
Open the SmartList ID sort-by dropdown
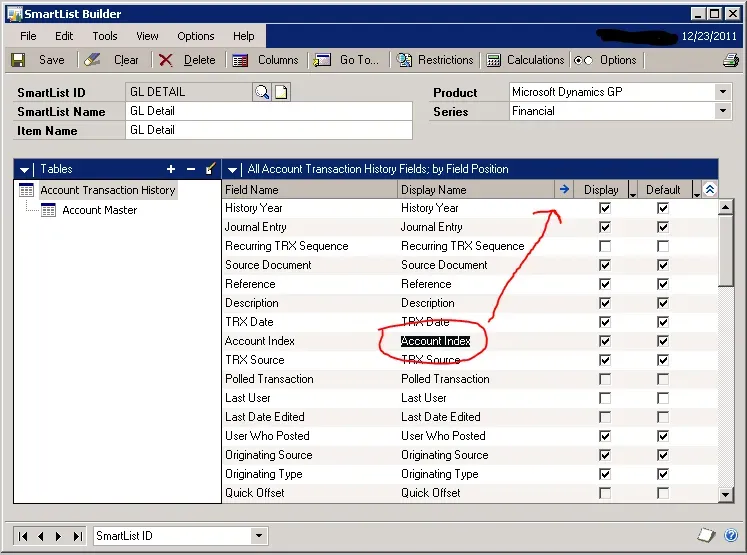click(259, 536)
